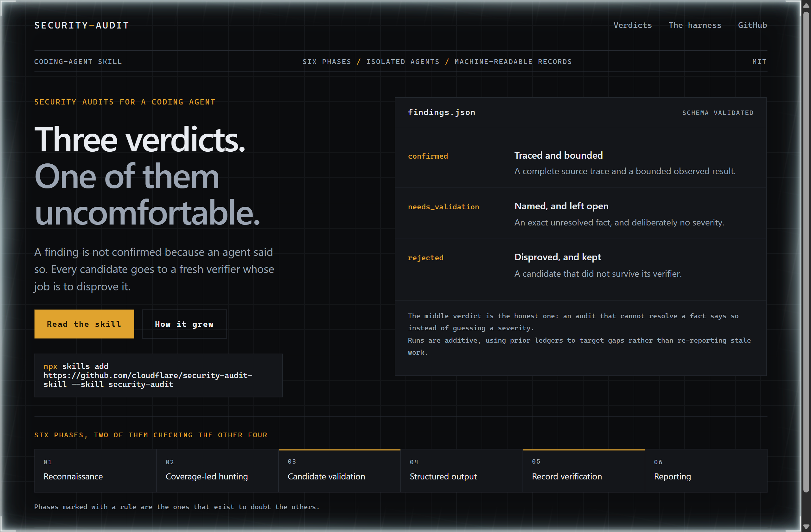The height and width of the screenshot is (532, 811).
Task: Click 'A complete source trace' description
Action: (x=625, y=171)
